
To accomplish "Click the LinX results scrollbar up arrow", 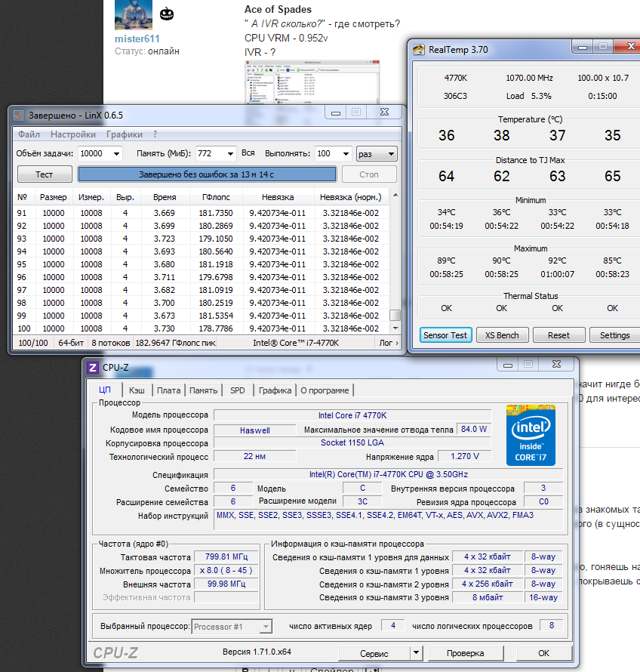I will pos(395,196).
